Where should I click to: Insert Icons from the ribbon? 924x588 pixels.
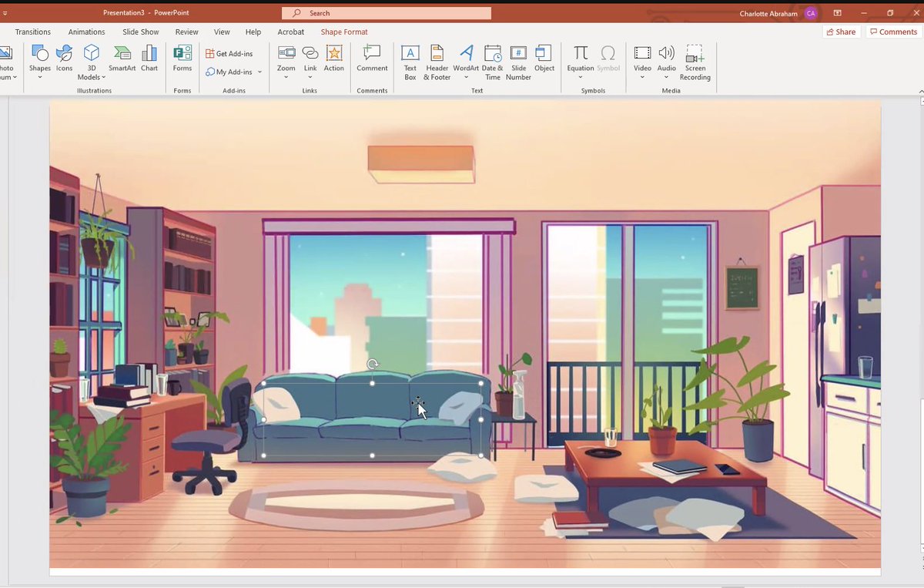tap(64, 59)
